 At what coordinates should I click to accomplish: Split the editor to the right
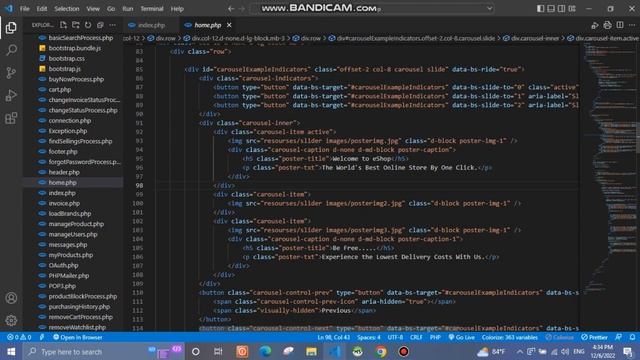tap(620, 25)
